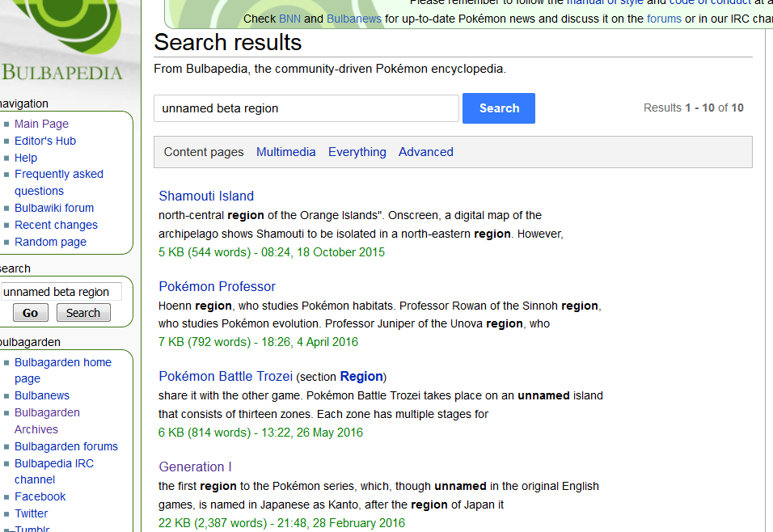Click the Bulbapedia logo
This screenshot has width=773, height=532.
[61, 42]
